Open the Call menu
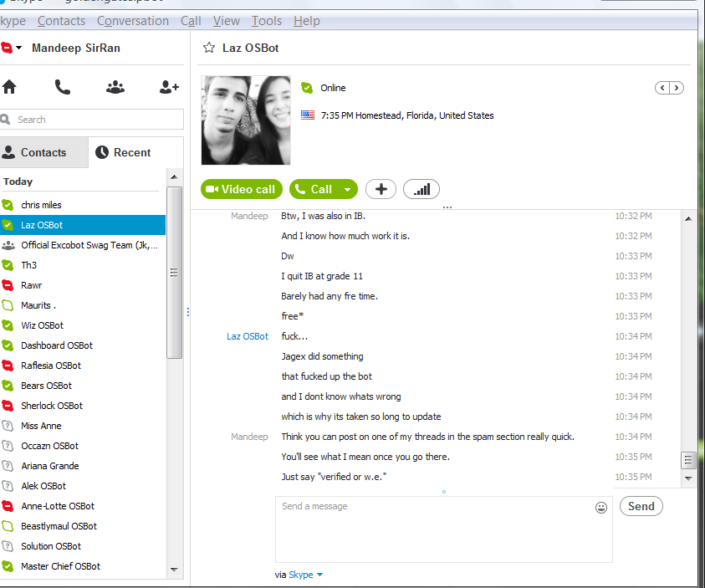Image resolution: width=705 pixels, height=588 pixels. click(x=191, y=21)
